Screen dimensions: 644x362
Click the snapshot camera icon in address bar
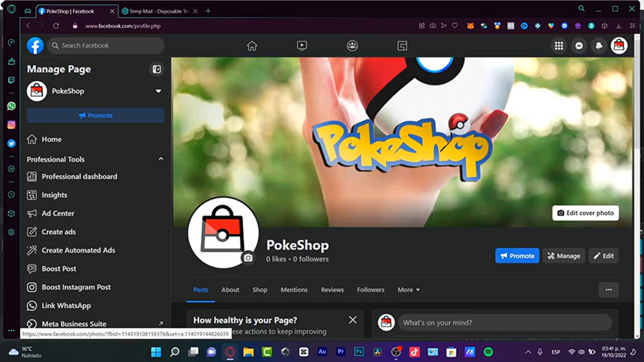(x=433, y=26)
